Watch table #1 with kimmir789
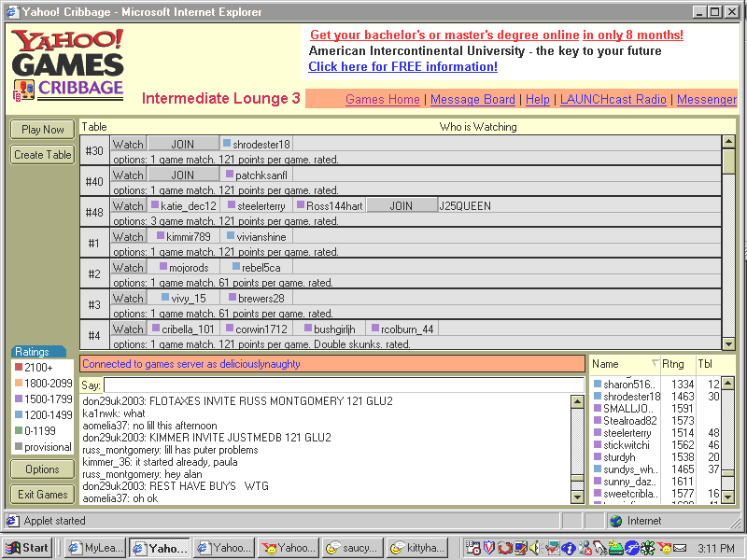 click(x=128, y=237)
